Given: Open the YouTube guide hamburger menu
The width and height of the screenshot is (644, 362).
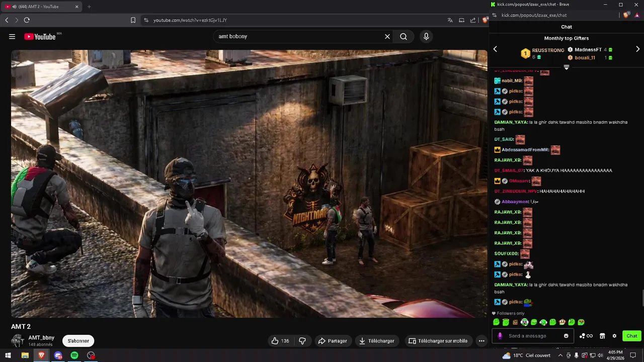Looking at the screenshot, I should pos(12,37).
